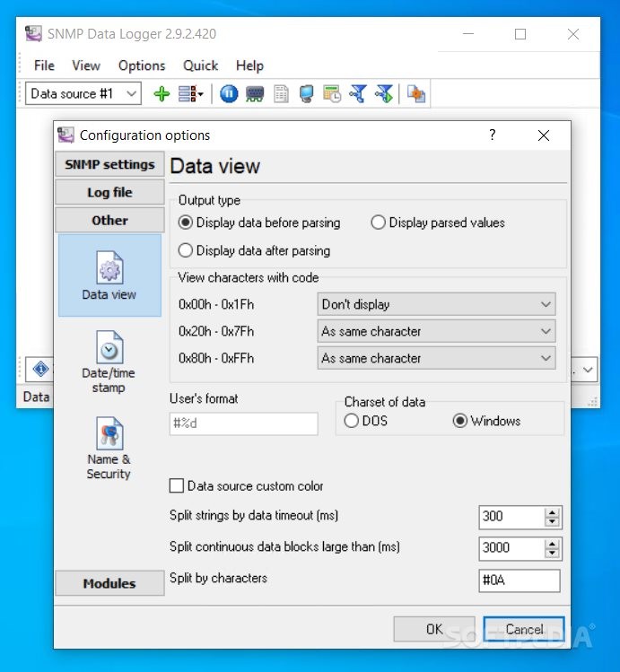Click the blue info diamond icon in main window

[40, 369]
